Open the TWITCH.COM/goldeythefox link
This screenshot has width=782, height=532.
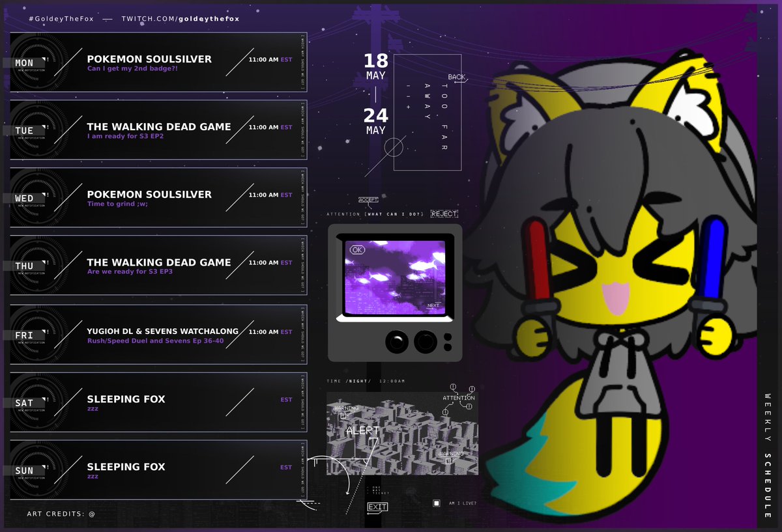click(181, 19)
